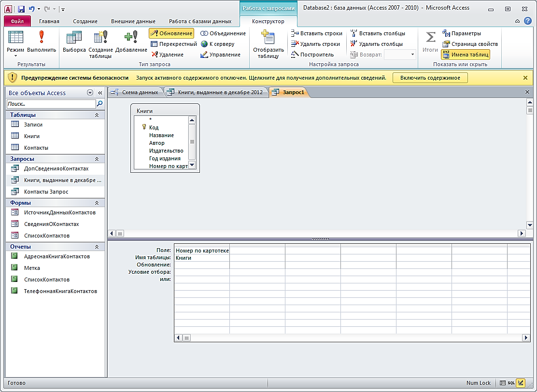
Task: Close the Запрос1 document window
Action: tap(527, 92)
